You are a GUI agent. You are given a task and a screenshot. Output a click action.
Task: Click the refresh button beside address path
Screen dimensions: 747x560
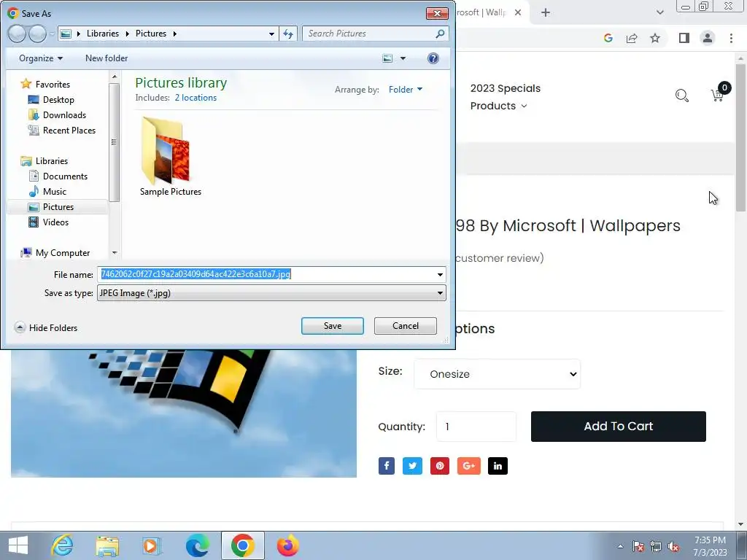tap(288, 34)
